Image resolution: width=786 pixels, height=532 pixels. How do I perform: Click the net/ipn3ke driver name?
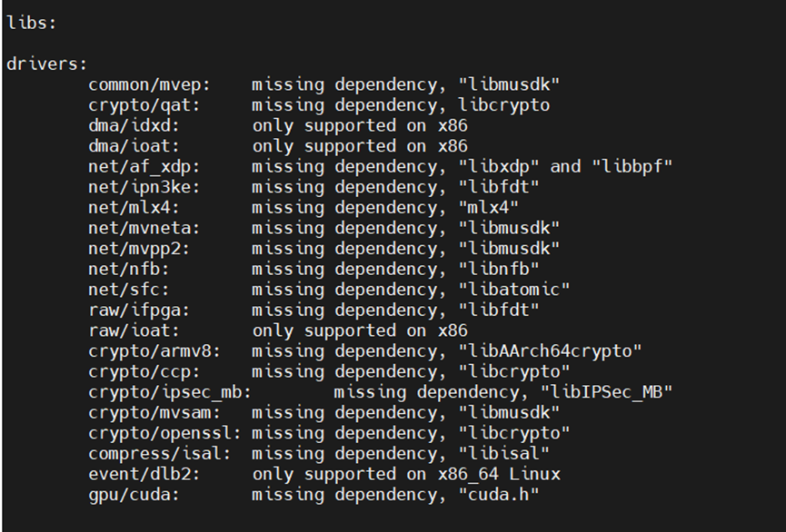click(144, 187)
